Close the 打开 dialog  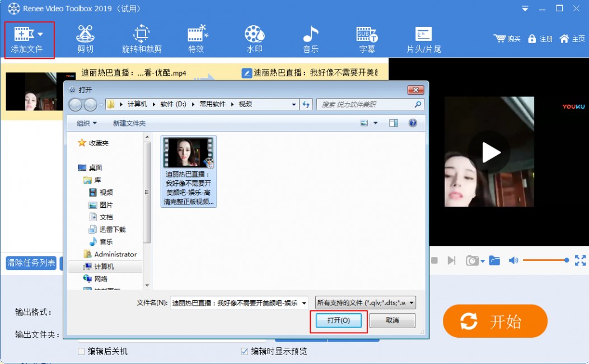point(415,90)
